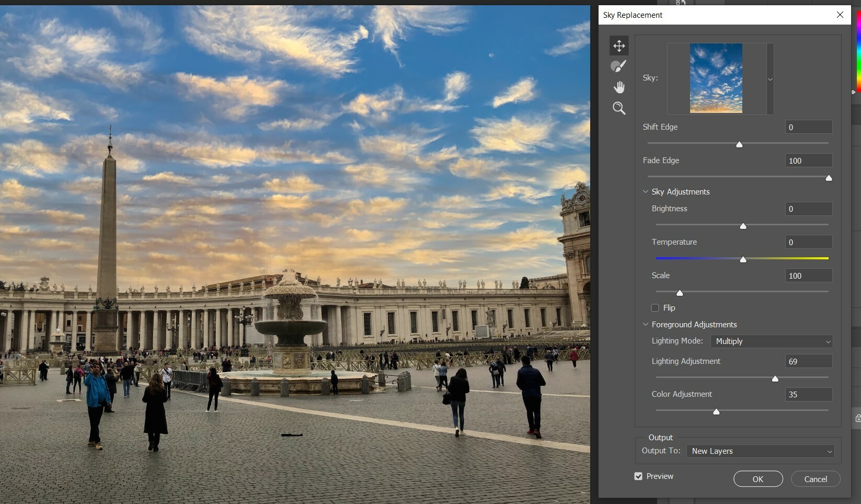861x504 pixels.
Task: Click the Color Adjustment slider handle
Action: [716, 411]
